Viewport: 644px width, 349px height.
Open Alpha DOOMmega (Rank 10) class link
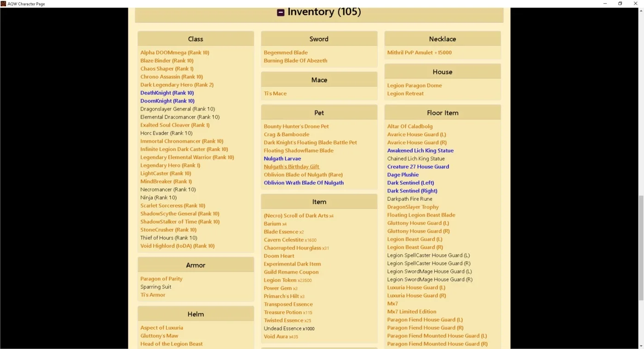[175, 52]
